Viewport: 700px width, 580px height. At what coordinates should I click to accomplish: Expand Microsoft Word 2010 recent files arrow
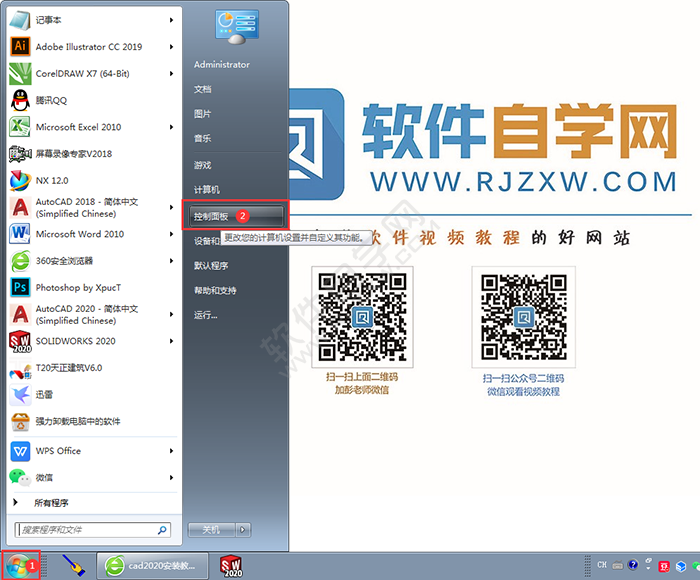(x=172, y=234)
